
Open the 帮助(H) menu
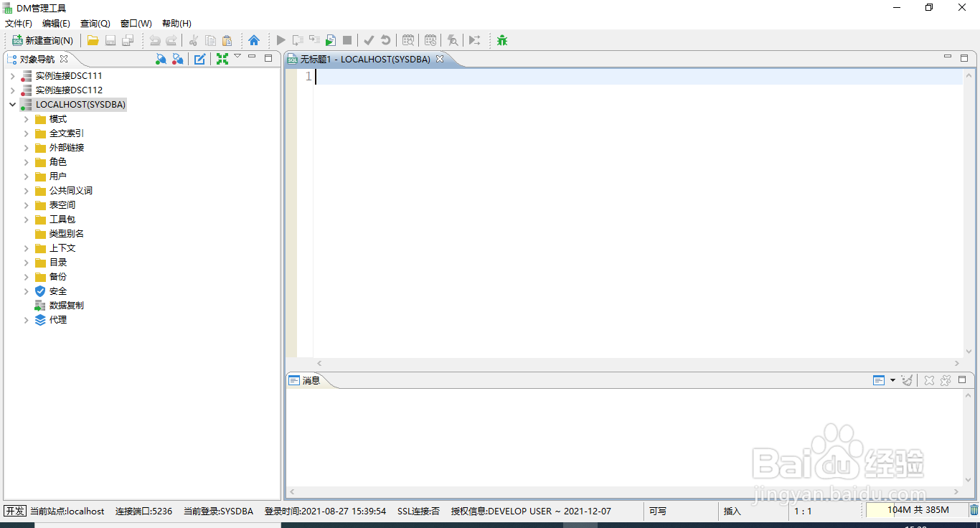pos(176,24)
